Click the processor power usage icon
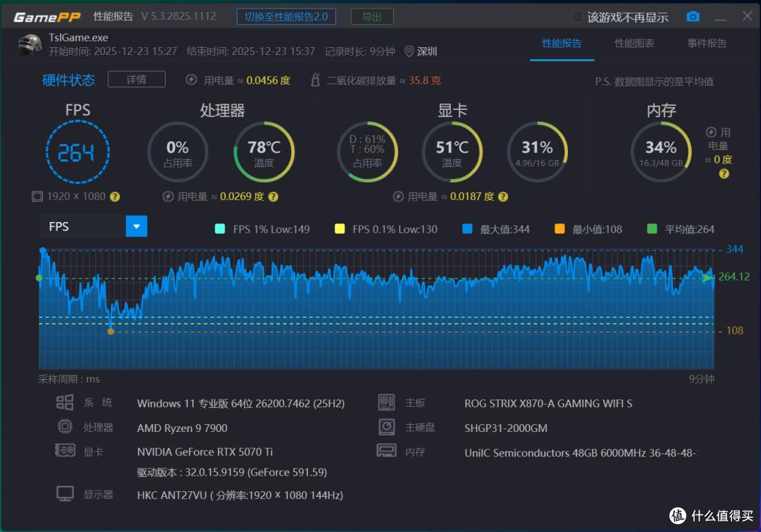The width and height of the screenshot is (761, 532). 168,197
